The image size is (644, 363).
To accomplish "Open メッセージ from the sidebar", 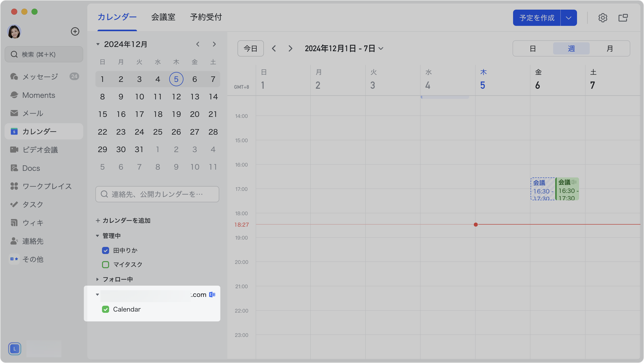I will tap(40, 77).
